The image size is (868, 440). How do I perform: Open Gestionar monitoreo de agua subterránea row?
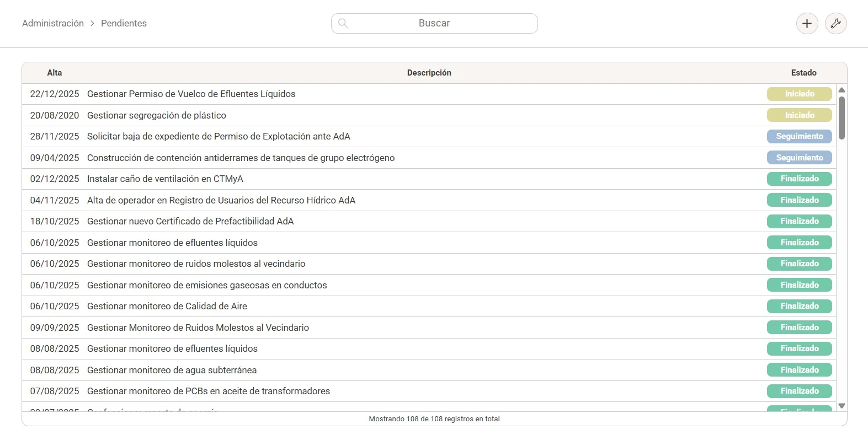tap(429, 370)
